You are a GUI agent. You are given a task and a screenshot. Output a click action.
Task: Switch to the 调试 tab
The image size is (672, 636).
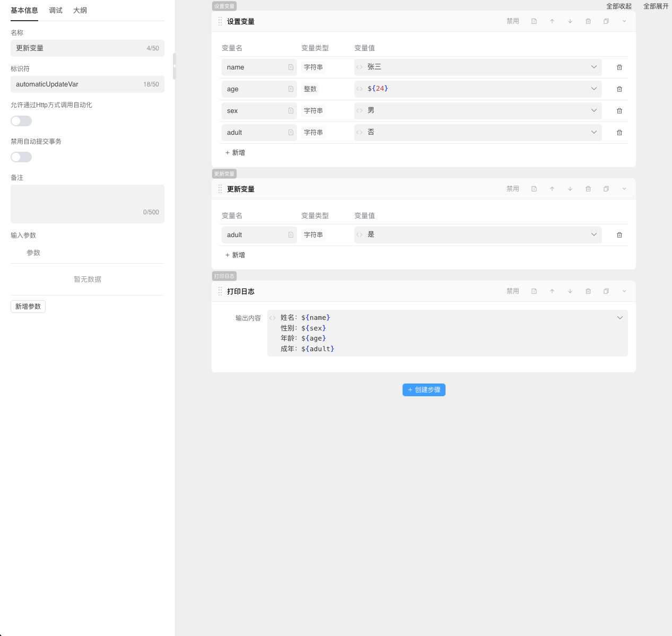coord(56,11)
